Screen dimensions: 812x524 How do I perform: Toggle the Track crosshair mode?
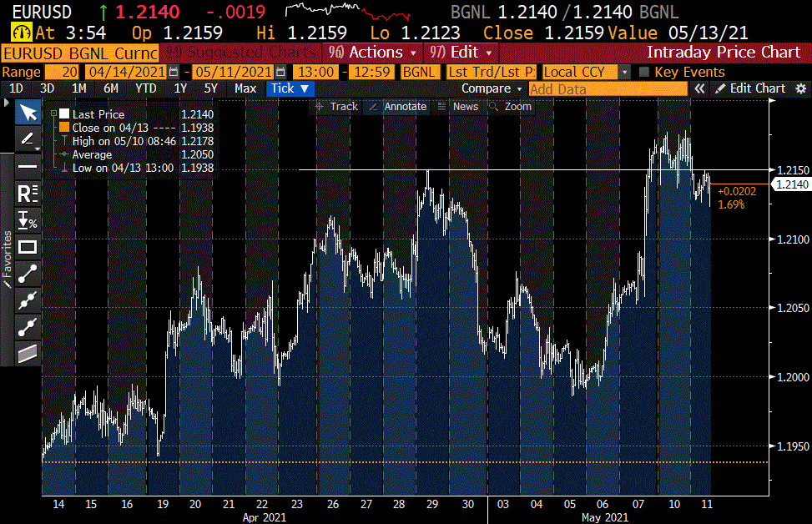336,107
